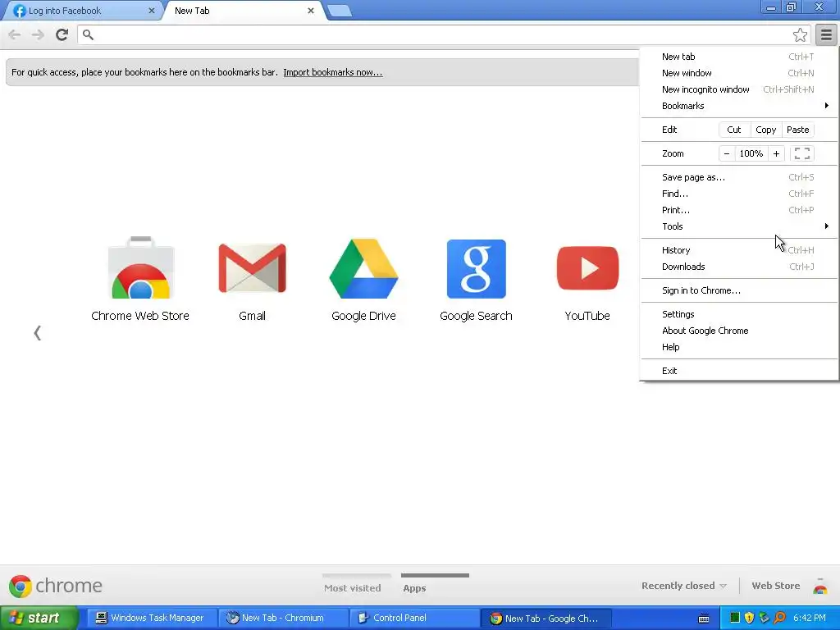
Task: Close the Log into Facebook tab
Action: (x=152, y=10)
